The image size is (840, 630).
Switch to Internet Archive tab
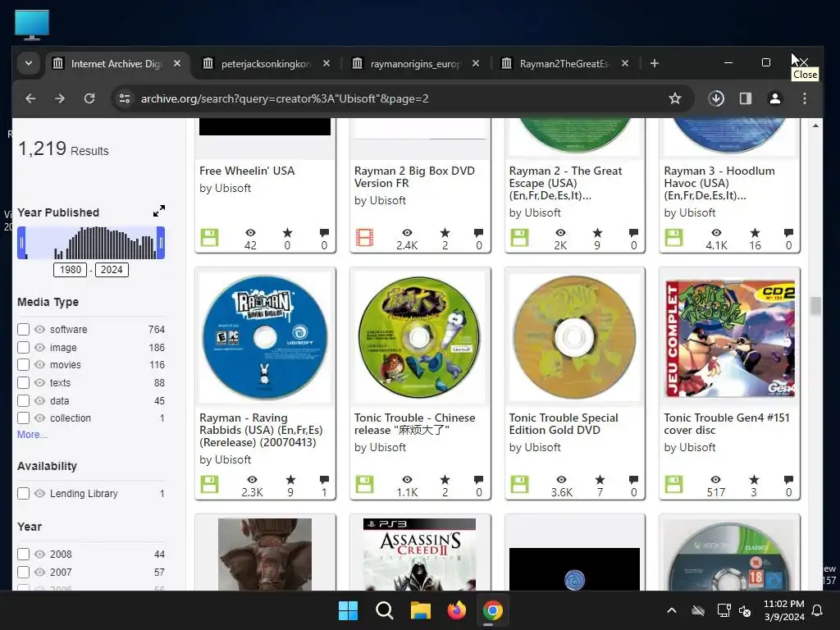(x=115, y=63)
